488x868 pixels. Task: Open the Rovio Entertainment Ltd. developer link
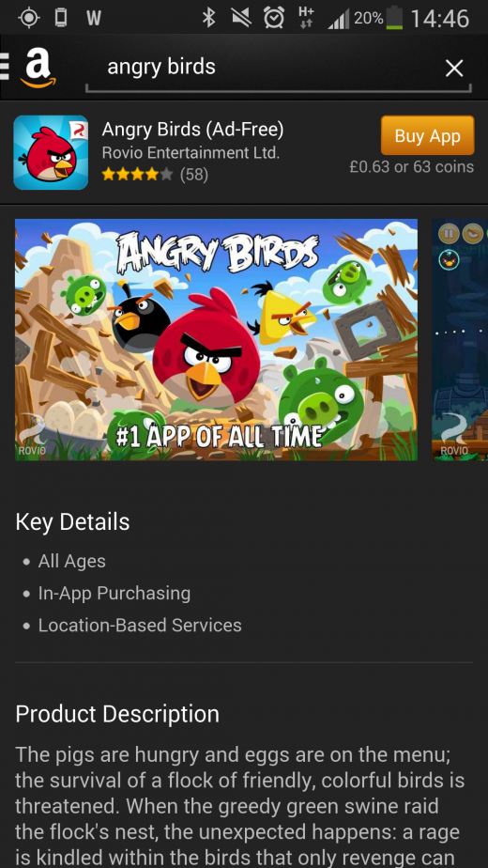[x=191, y=153]
